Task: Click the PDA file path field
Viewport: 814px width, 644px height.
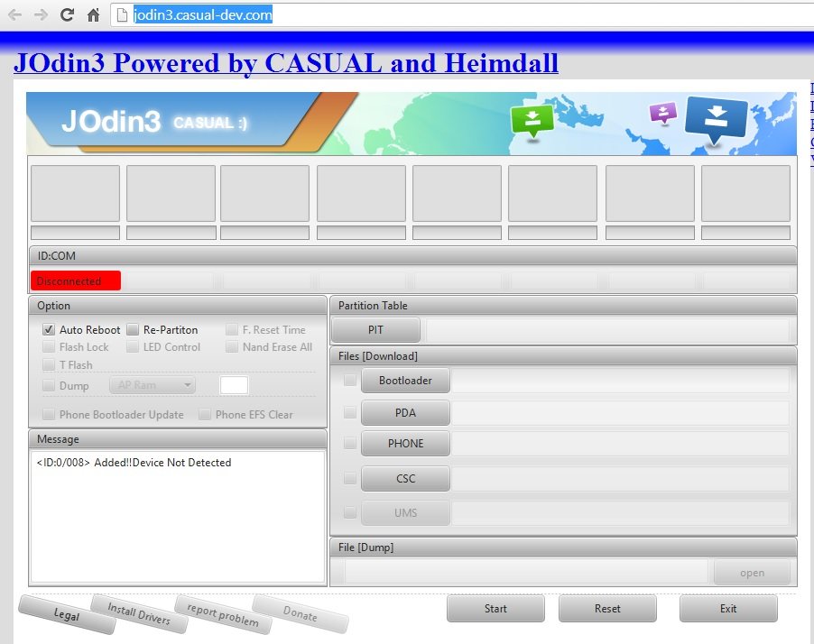Action: [620, 413]
